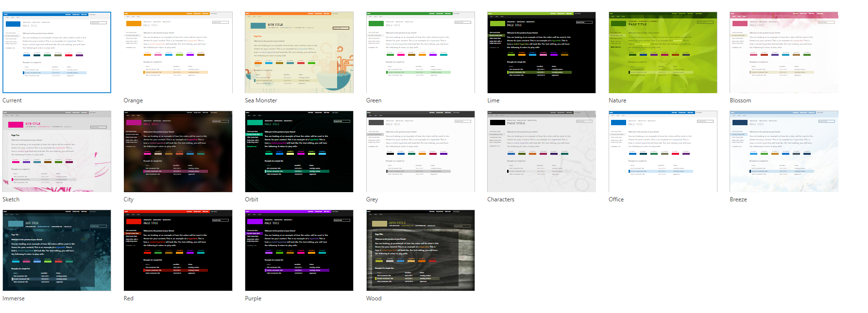Click the 'Sketch' theme name
The height and width of the screenshot is (313, 868).
point(11,199)
